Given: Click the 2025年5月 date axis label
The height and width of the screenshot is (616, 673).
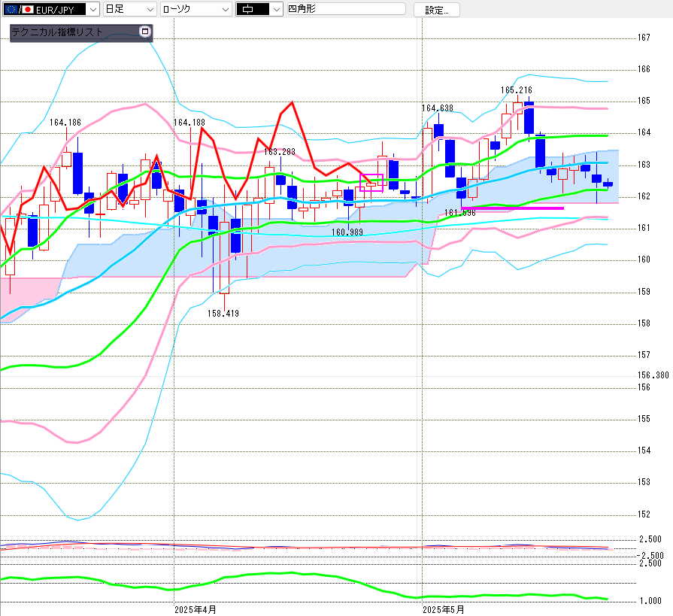Looking at the screenshot, I should click(444, 609).
